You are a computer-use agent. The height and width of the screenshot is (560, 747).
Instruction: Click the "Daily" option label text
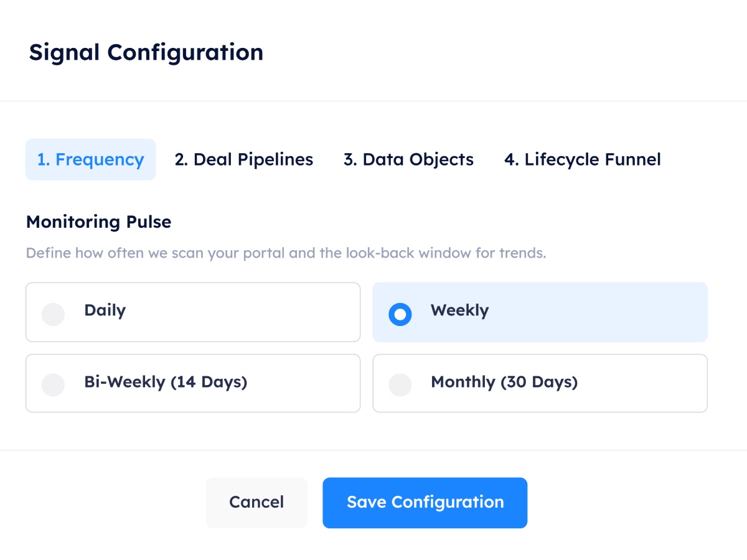(105, 310)
